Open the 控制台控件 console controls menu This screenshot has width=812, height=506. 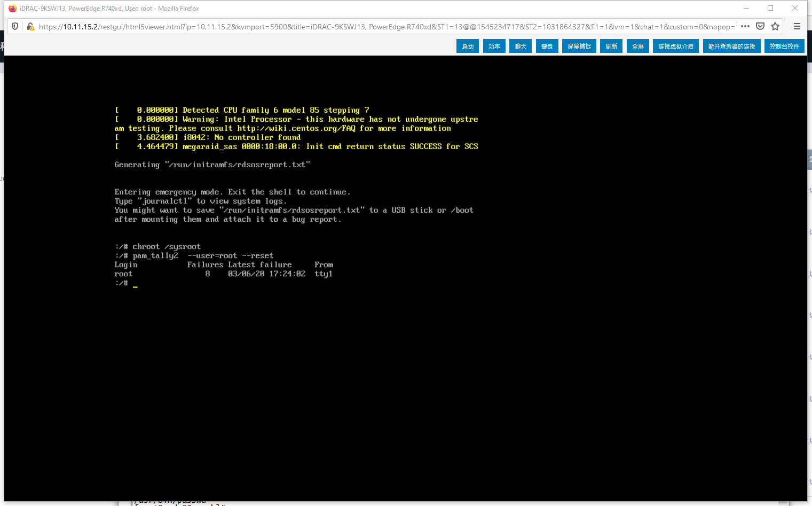(784, 46)
